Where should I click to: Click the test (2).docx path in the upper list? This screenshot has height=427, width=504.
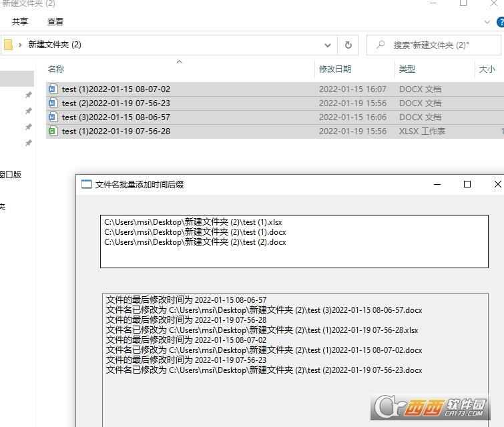click(195, 242)
